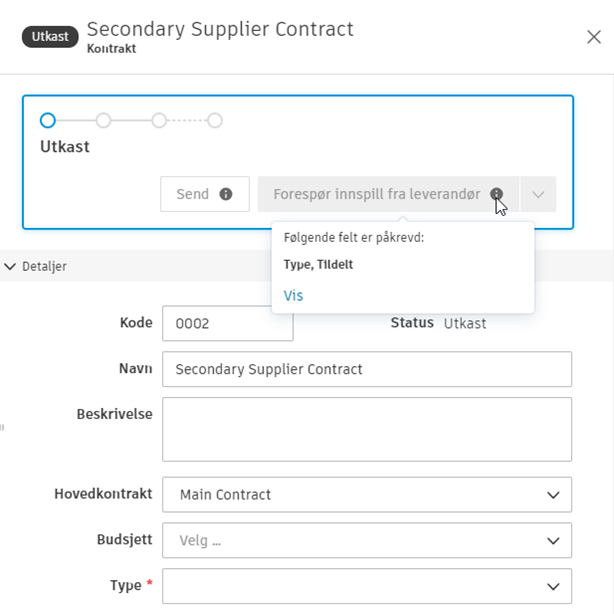Viewport: 614px width, 614px height.
Task: Click the Utkast status badge
Action: click(50, 38)
